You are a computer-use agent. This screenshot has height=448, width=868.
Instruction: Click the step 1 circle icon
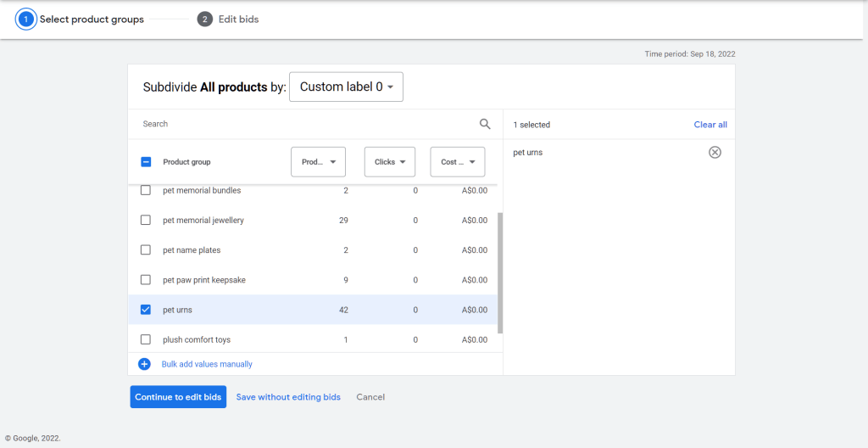pos(26,19)
